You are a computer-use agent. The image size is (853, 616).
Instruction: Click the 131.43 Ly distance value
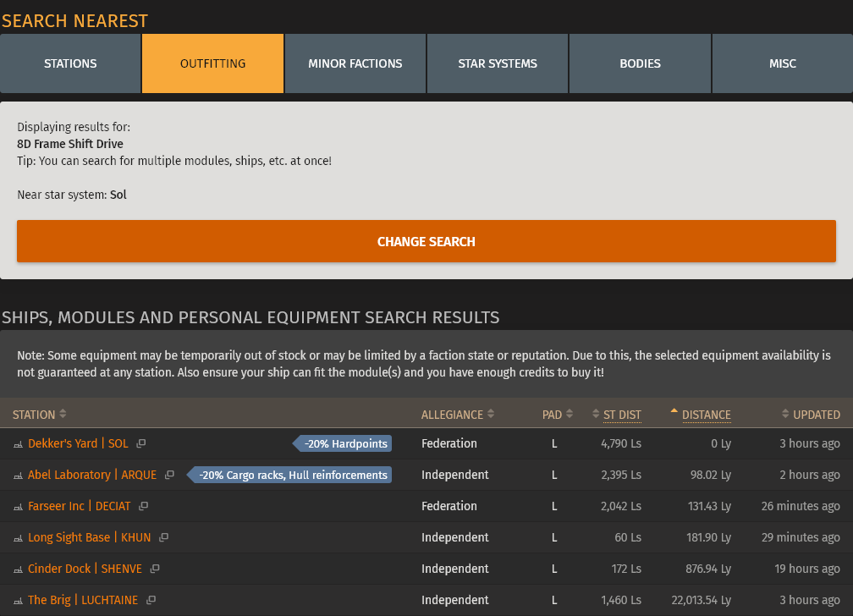point(709,506)
